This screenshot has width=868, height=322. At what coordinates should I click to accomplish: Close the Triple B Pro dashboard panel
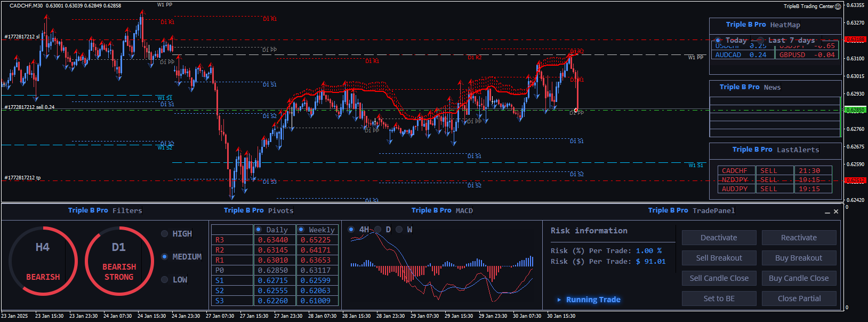836,211
